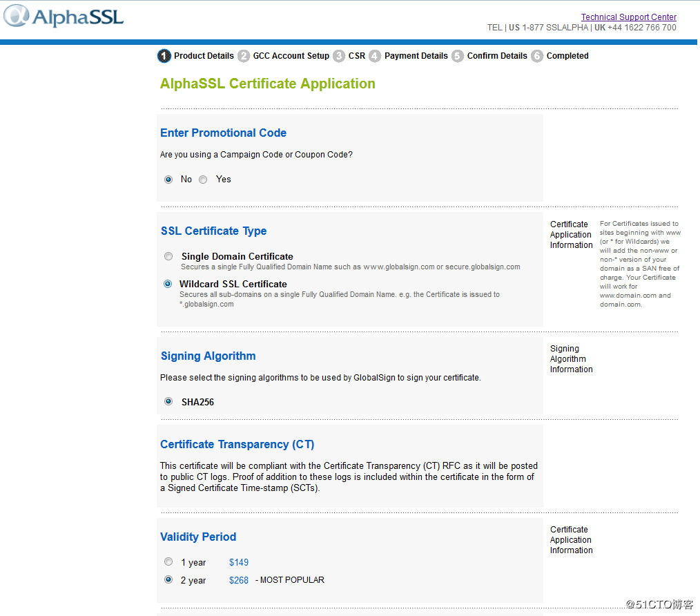Click Certificate Application Information beside SSL Certificate Type
This screenshot has height=616, width=700.
point(572,235)
